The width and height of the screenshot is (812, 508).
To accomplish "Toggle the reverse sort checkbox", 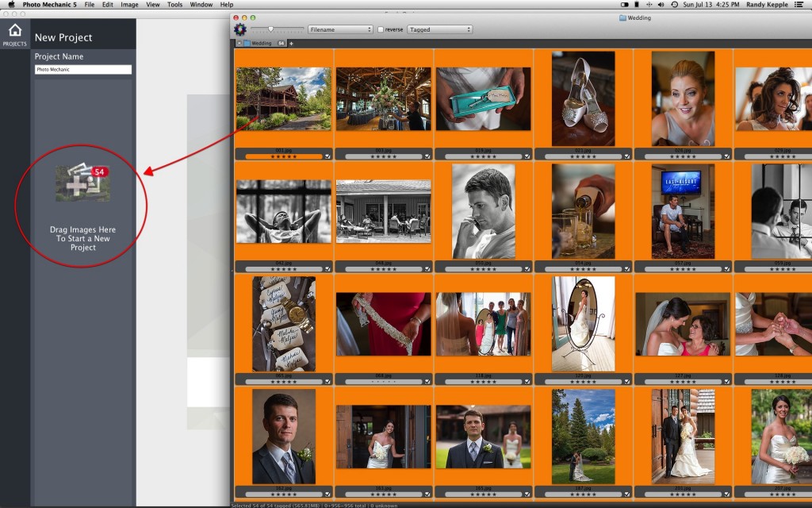I will click(x=381, y=29).
